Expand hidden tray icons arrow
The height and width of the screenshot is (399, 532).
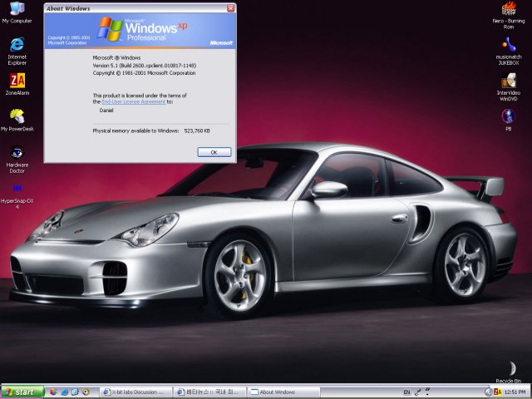488,392
